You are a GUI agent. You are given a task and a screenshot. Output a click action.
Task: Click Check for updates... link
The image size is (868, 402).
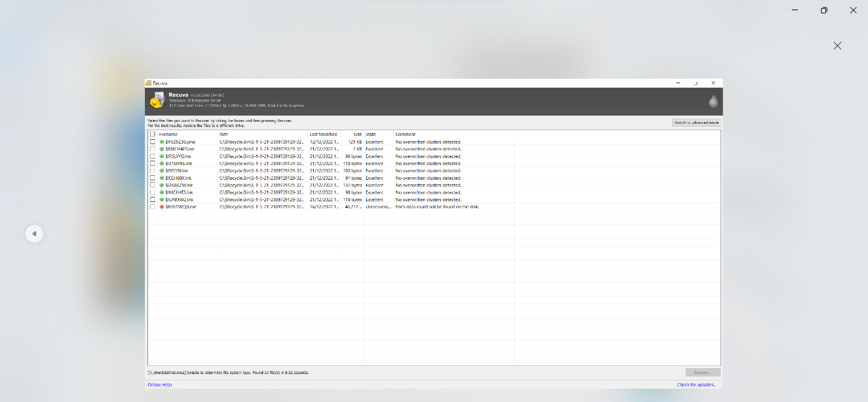coord(696,384)
